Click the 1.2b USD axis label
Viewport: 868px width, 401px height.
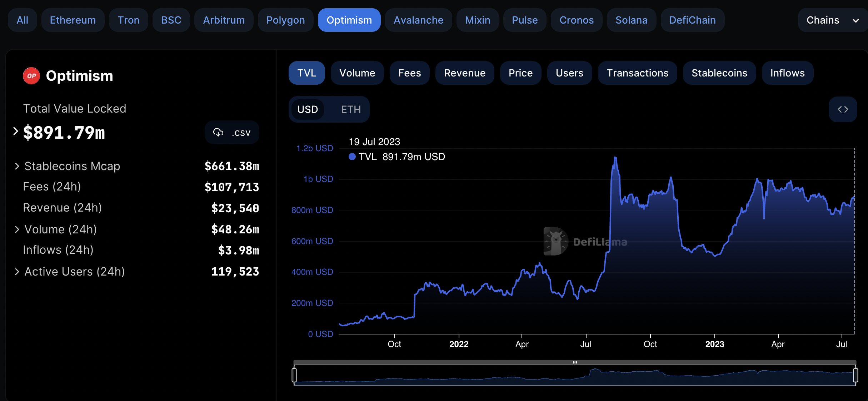(x=315, y=148)
